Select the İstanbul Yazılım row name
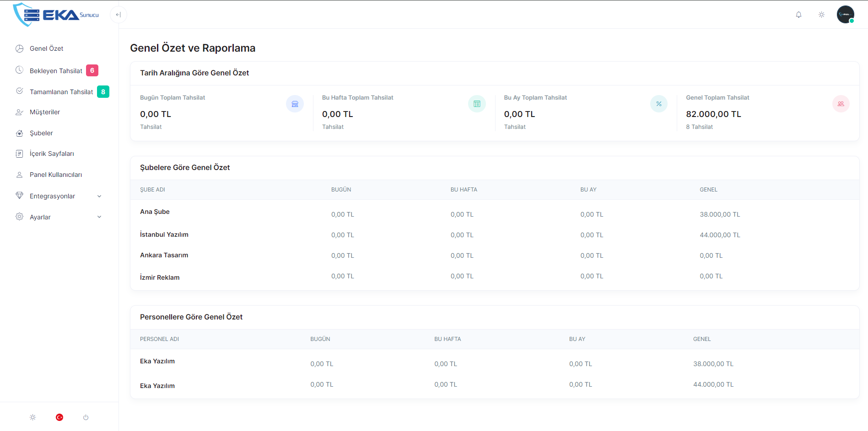Screen dimensions: 868x431 [x=164, y=234]
